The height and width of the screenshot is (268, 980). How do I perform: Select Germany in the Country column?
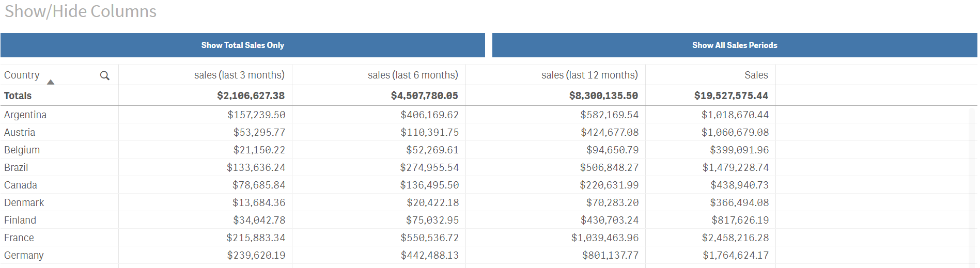click(x=24, y=256)
